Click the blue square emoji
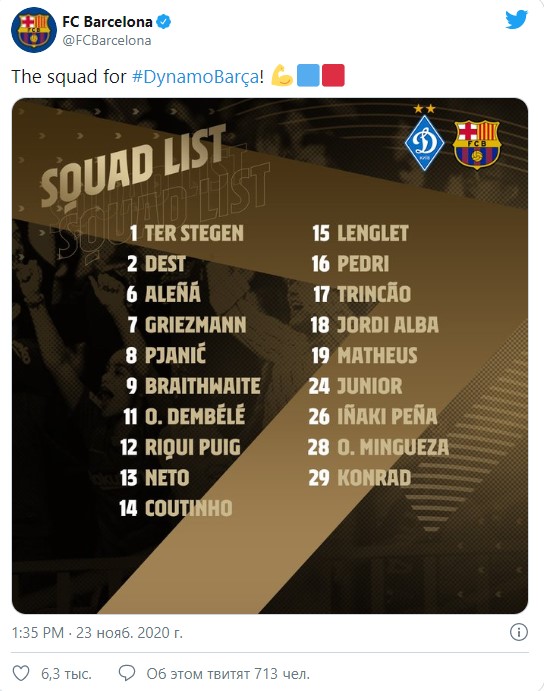Image resolution: width=544 pixels, height=691 pixels. click(308, 75)
